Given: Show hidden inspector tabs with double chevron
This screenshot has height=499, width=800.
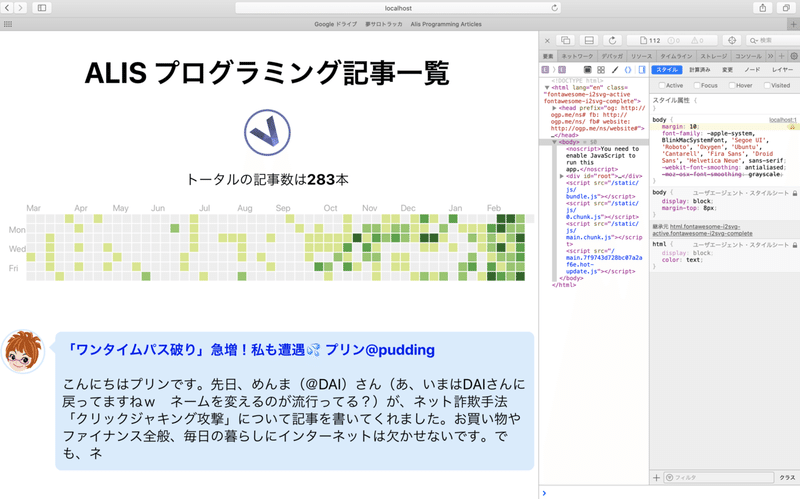Looking at the screenshot, I should (770, 56).
